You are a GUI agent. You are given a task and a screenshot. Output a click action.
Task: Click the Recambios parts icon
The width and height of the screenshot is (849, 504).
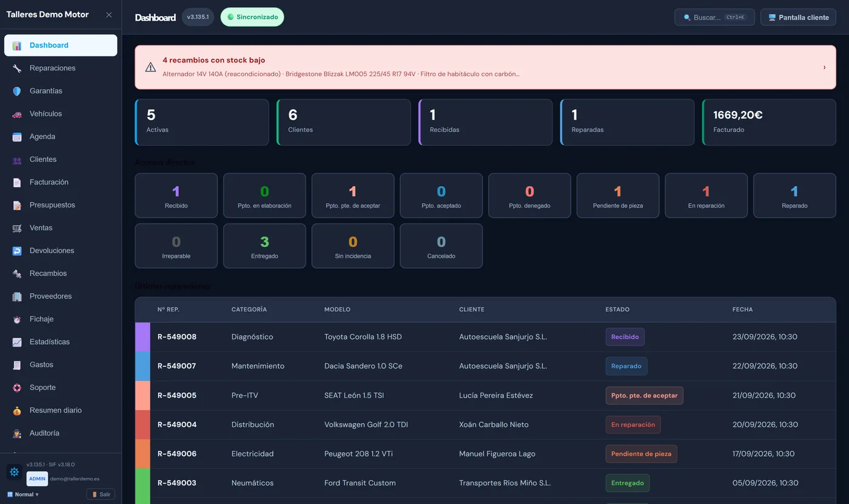(x=17, y=274)
